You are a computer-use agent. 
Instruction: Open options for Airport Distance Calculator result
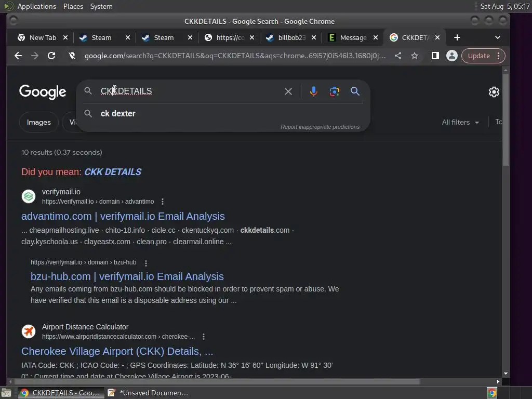pos(204,337)
